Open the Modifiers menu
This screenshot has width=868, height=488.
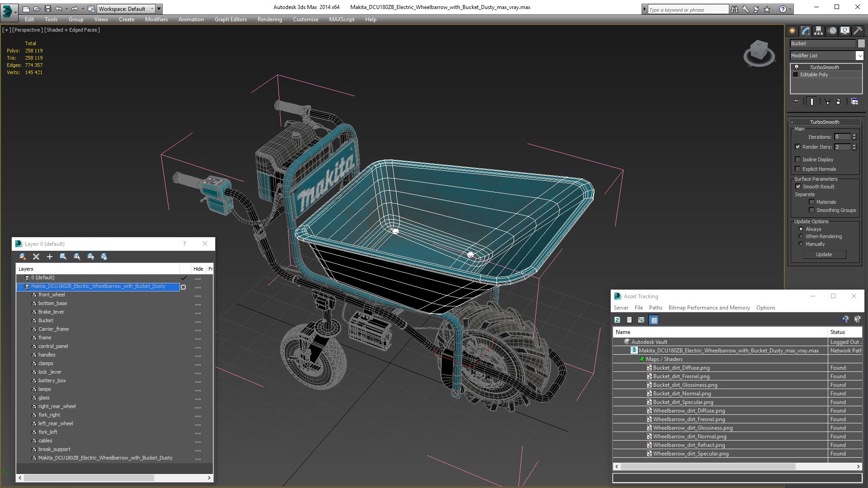click(156, 19)
